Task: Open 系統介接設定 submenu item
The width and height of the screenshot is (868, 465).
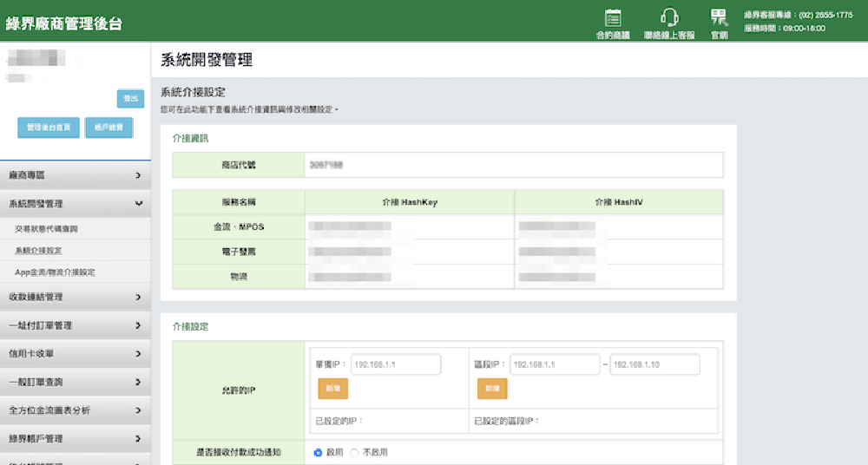Action: (x=38, y=250)
